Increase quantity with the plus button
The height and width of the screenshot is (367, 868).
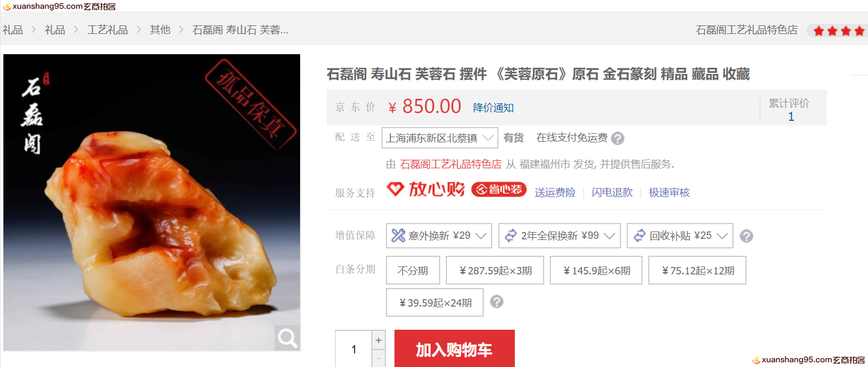379,340
